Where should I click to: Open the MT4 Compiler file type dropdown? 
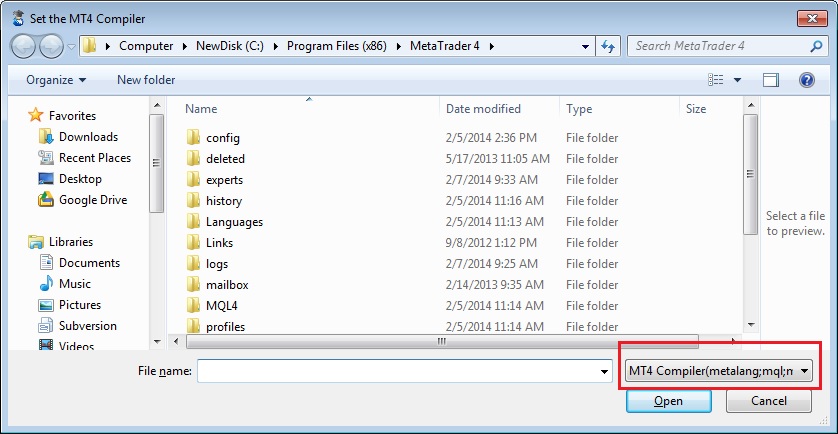pyautogui.click(x=718, y=371)
